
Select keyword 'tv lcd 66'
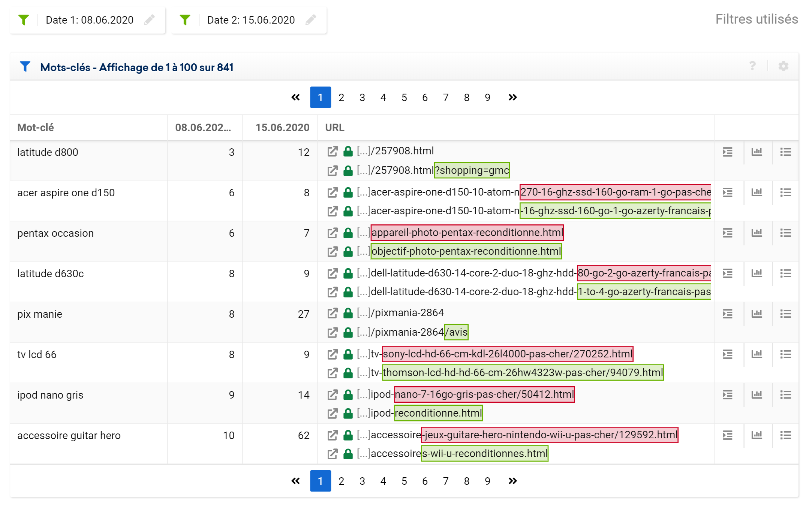click(37, 354)
